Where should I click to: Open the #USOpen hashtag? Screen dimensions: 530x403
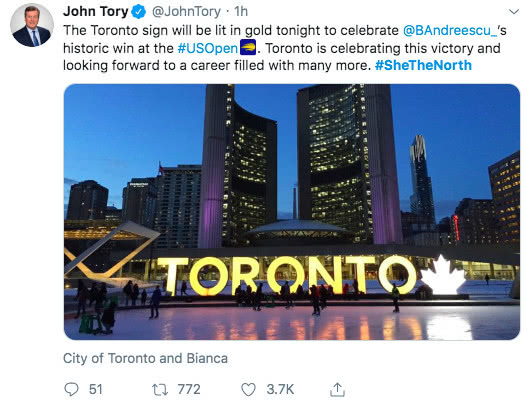(x=208, y=48)
